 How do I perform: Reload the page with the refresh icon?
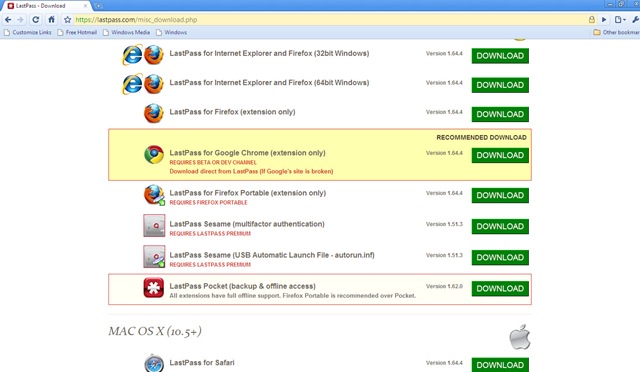coord(36,19)
